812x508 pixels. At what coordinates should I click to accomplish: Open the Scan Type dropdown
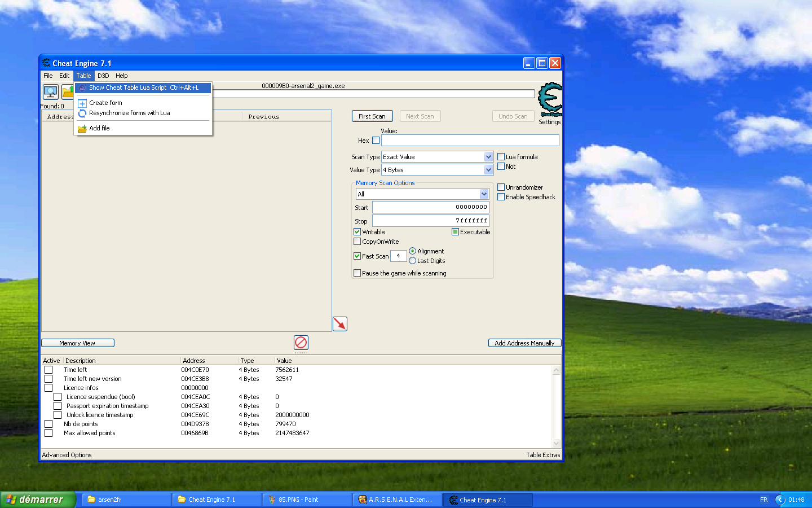(488, 156)
